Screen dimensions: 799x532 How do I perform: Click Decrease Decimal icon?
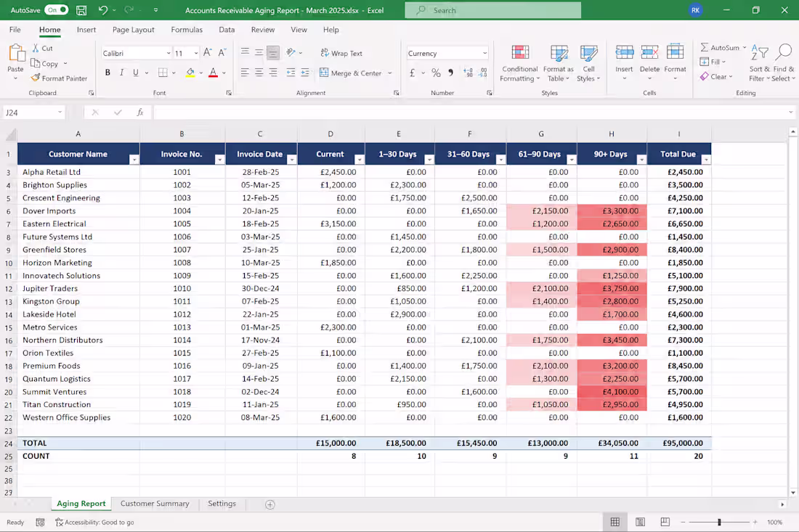click(x=483, y=73)
